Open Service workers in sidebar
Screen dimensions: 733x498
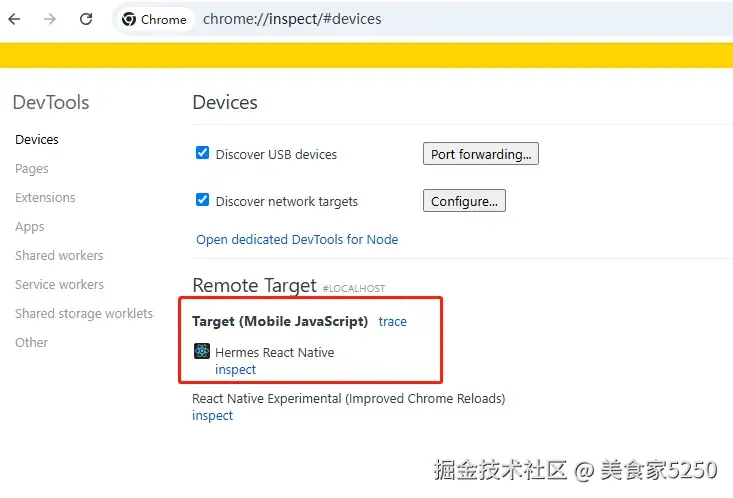(59, 284)
